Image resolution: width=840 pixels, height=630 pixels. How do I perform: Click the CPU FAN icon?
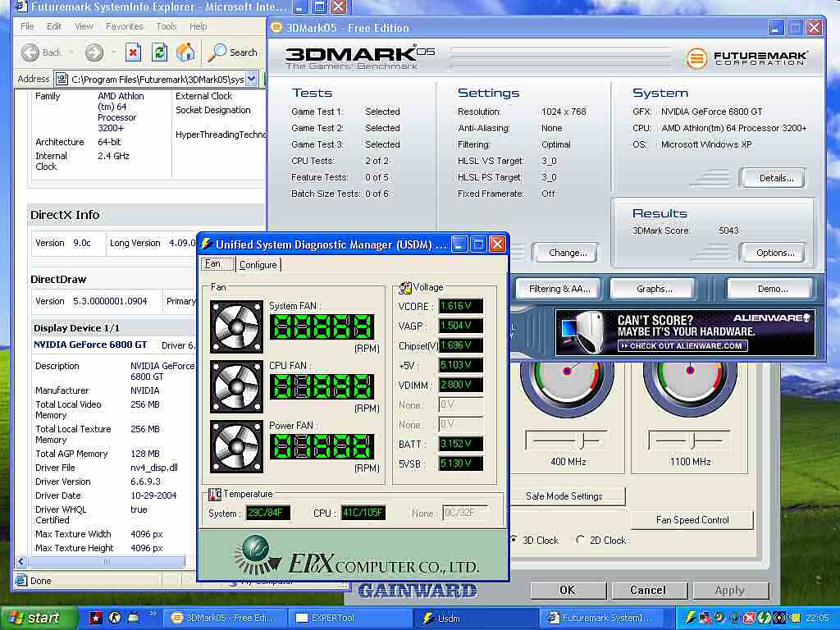237,386
